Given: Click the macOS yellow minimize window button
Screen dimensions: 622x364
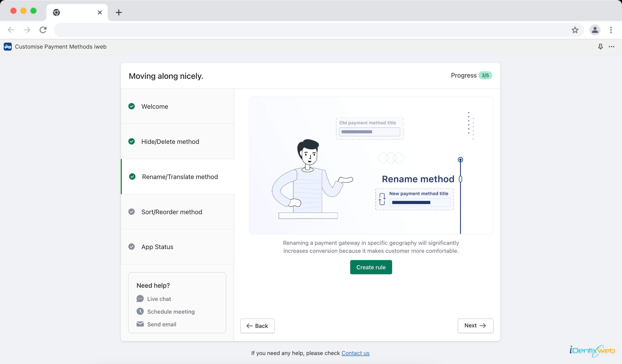Looking at the screenshot, I should 23,11.
